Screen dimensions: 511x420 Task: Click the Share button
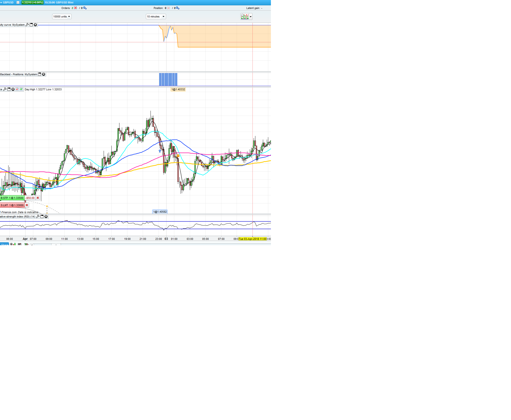4,244
